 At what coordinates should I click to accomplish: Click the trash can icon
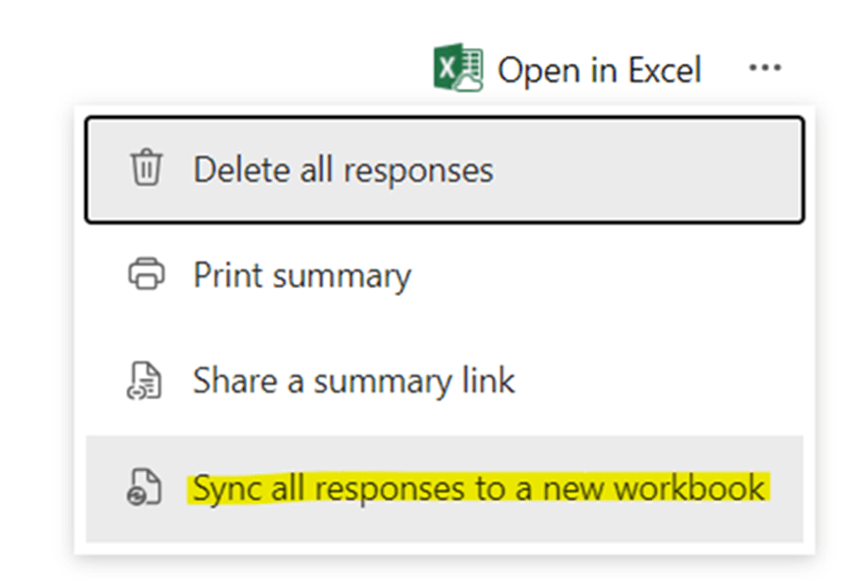(x=146, y=167)
